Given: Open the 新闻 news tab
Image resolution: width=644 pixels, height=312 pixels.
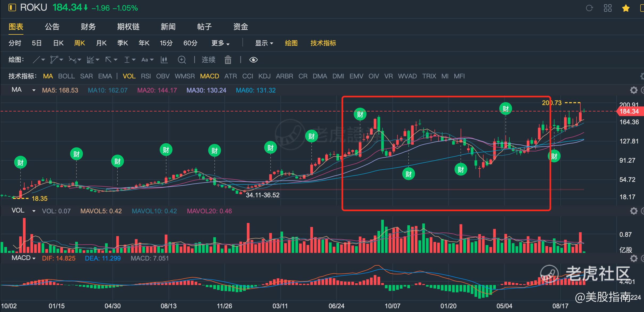Looking at the screenshot, I should coord(168,27).
